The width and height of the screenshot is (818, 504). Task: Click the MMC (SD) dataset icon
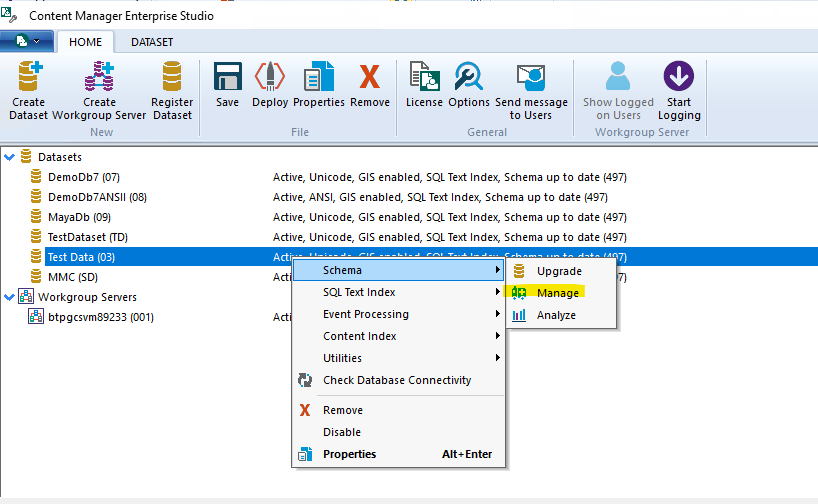(x=36, y=276)
